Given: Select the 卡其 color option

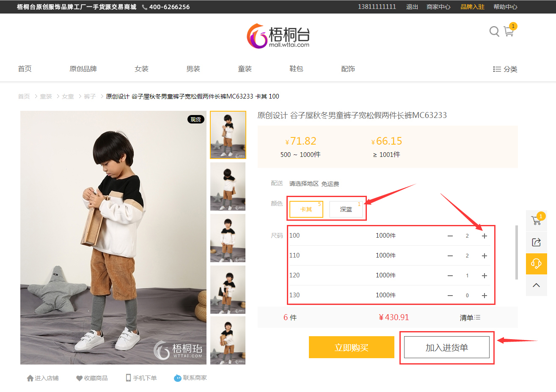Looking at the screenshot, I should (x=306, y=209).
